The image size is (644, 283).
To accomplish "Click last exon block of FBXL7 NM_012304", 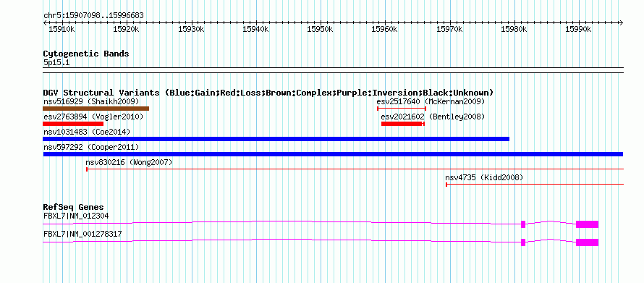I will (587, 224).
